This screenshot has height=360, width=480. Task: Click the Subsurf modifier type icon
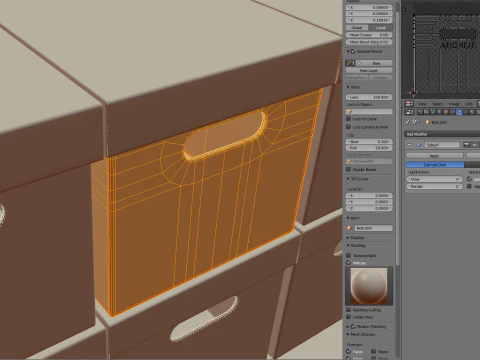click(x=419, y=145)
